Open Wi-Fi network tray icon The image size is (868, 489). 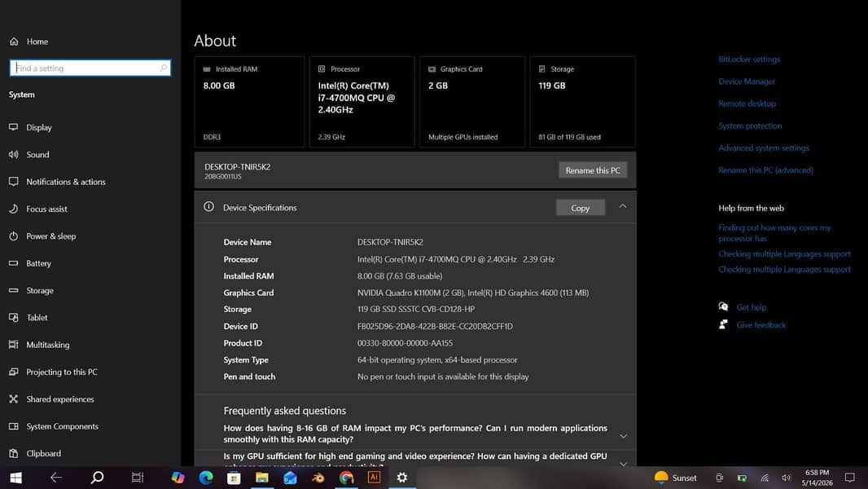[765, 478]
